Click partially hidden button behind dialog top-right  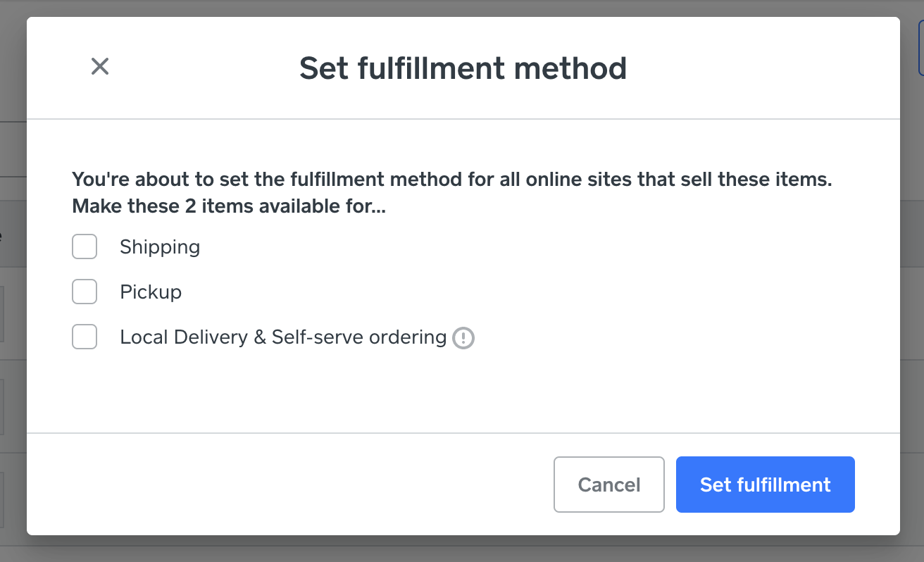click(920, 49)
